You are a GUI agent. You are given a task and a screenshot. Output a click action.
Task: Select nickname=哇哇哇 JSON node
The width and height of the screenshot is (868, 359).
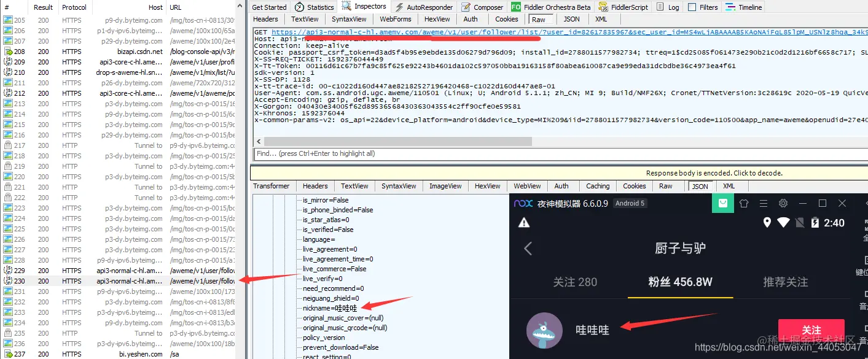(x=330, y=308)
